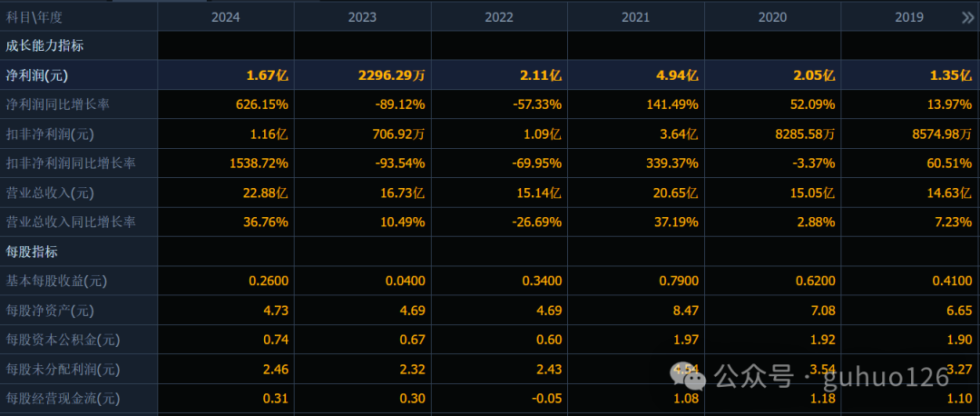Click the 每股经营现金流(元) row label

64,398
